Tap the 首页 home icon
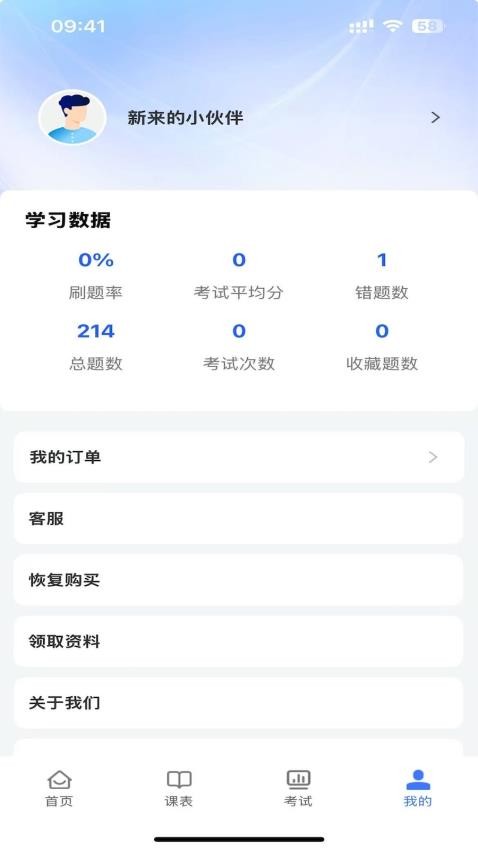This screenshot has width=478, height=850. [x=59, y=780]
